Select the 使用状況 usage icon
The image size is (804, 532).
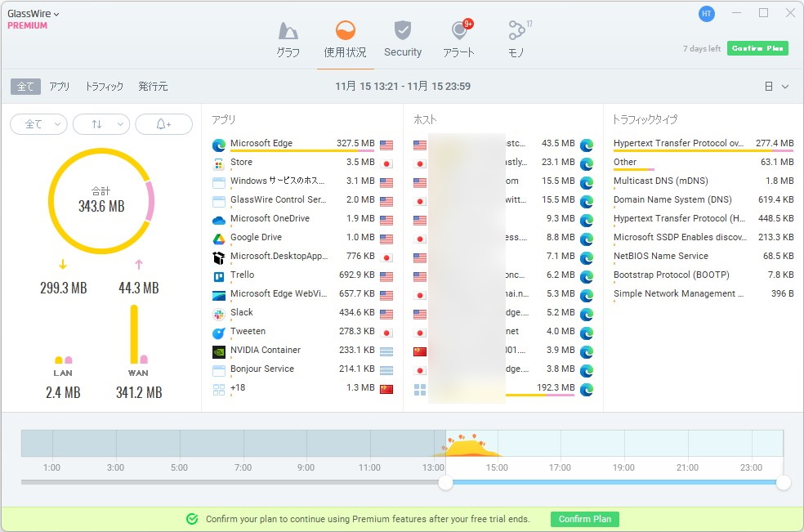coord(345,30)
